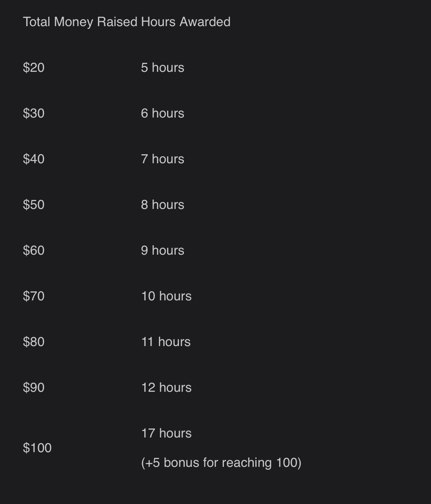Select the $90 amount cell
431x504 pixels.
coord(33,387)
